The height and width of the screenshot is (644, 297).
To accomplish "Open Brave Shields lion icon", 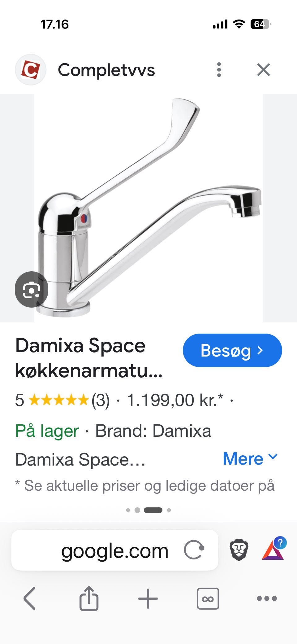I will [239, 550].
